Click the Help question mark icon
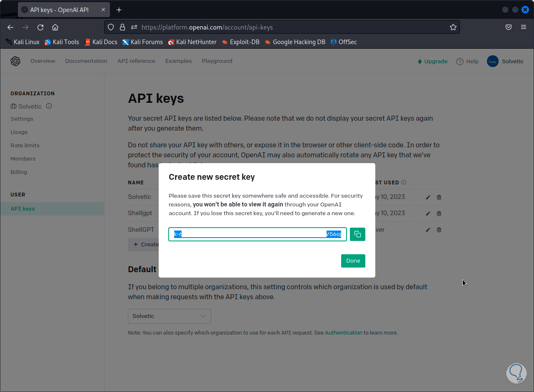The height and width of the screenshot is (392, 534). coord(460,62)
